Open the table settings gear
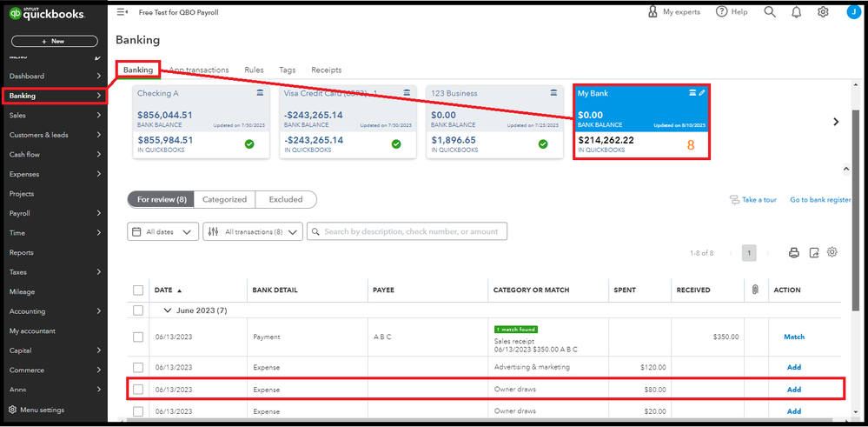Screen dimensions: 868x427 [832, 252]
